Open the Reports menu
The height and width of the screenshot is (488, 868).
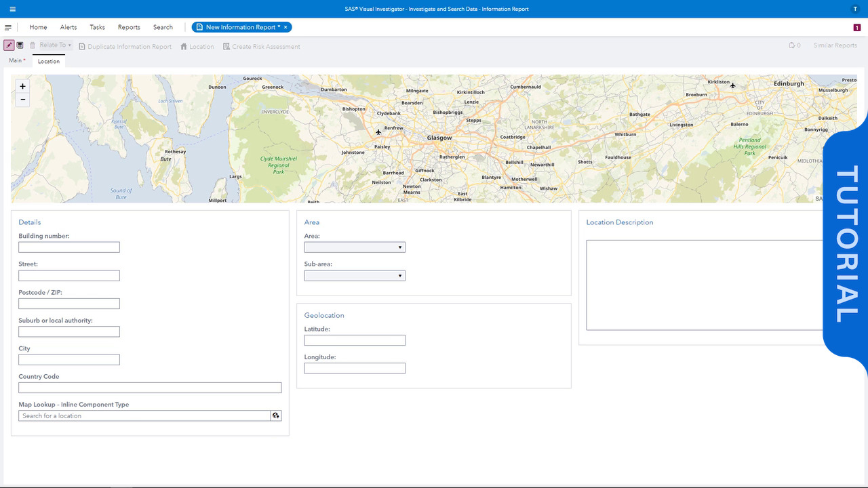[x=129, y=27]
